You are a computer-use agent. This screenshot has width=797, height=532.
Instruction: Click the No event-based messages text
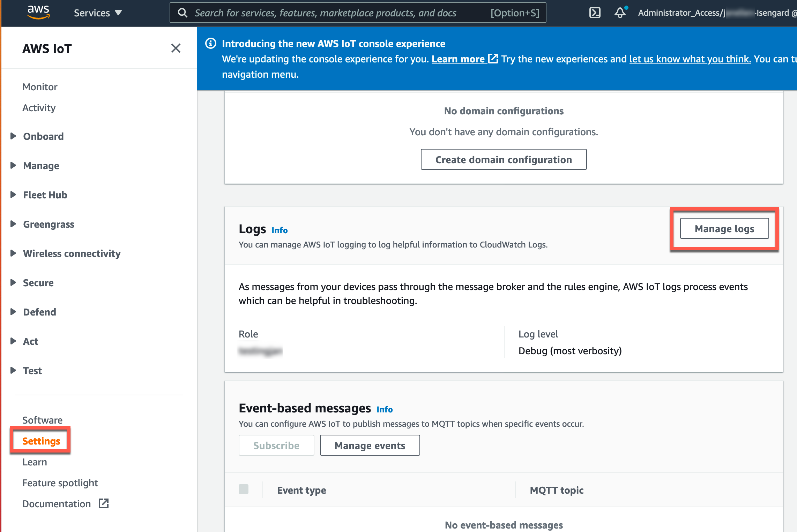504,525
